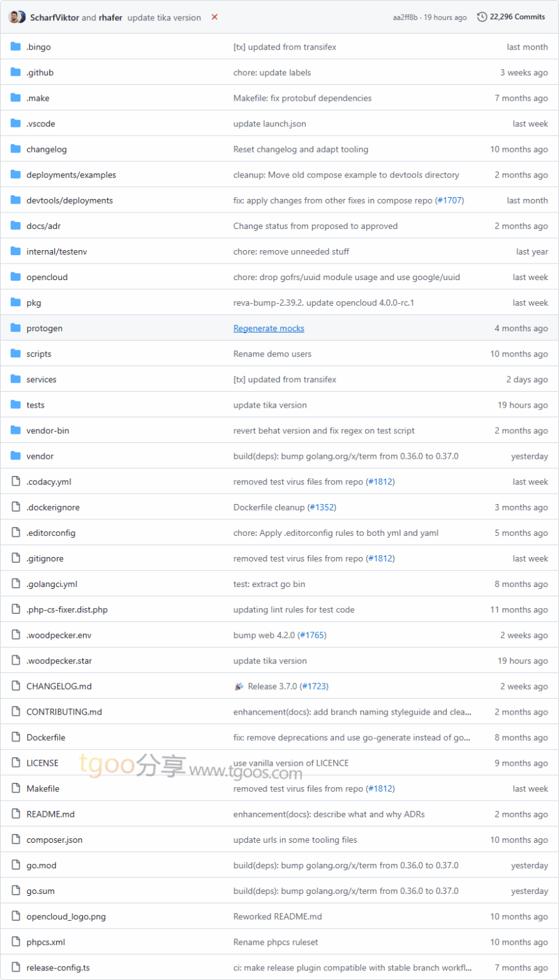Open the commit history clock icon
559x980 pixels.
point(482,17)
